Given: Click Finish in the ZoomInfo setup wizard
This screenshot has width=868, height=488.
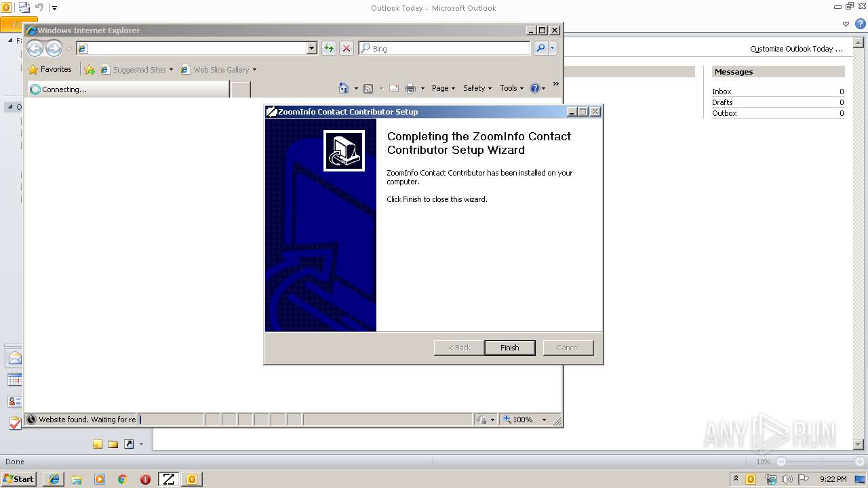Looking at the screenshot, I should 509,348.
